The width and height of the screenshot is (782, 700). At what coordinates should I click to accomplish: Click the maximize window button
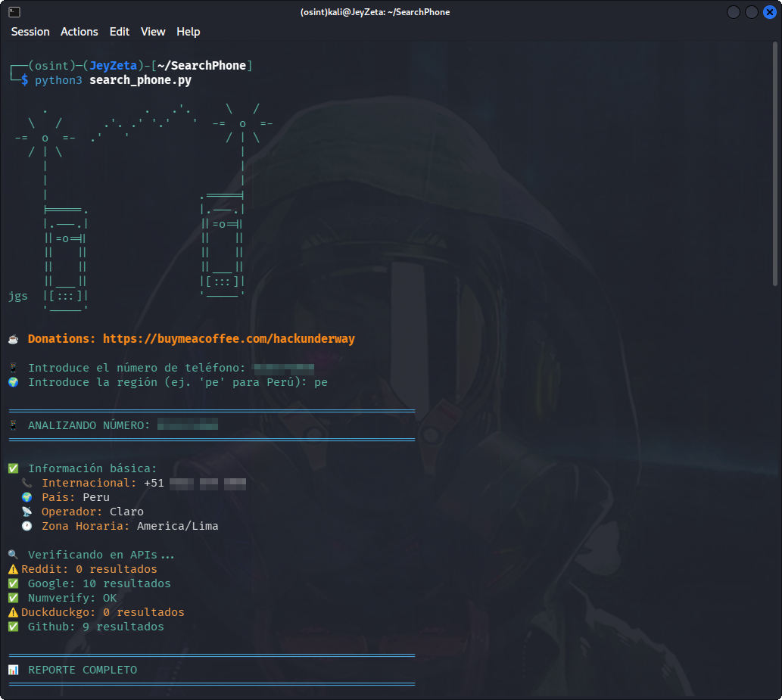[x=752, y=12]
